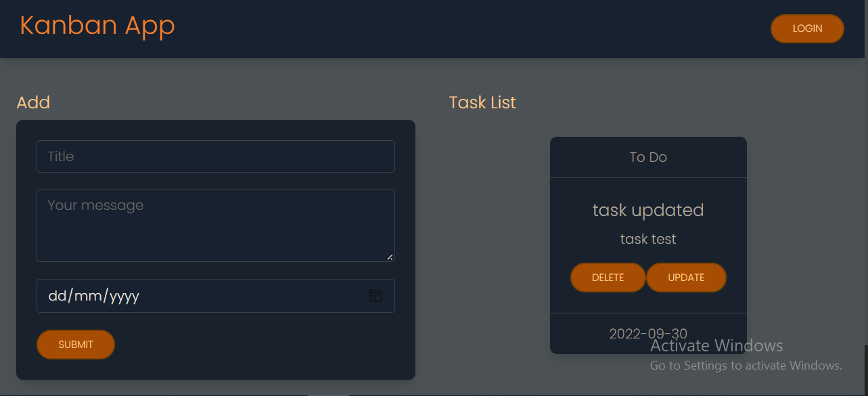Select the dd/mm/yyyy date field
Image resolution: width=868 pixels, height=396 pixels.
coord(216,296)
